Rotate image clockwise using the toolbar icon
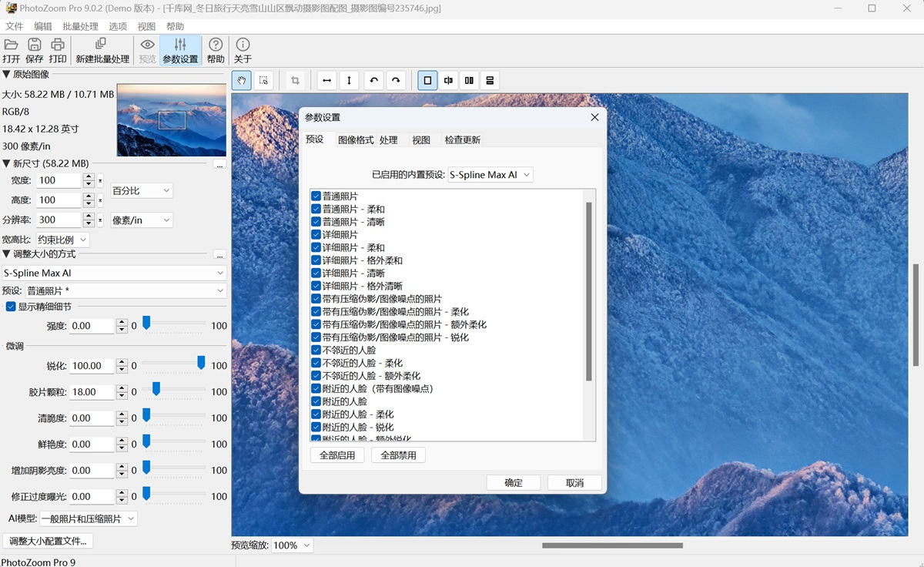This screenshot has height=567, width=924. [396, 80]
